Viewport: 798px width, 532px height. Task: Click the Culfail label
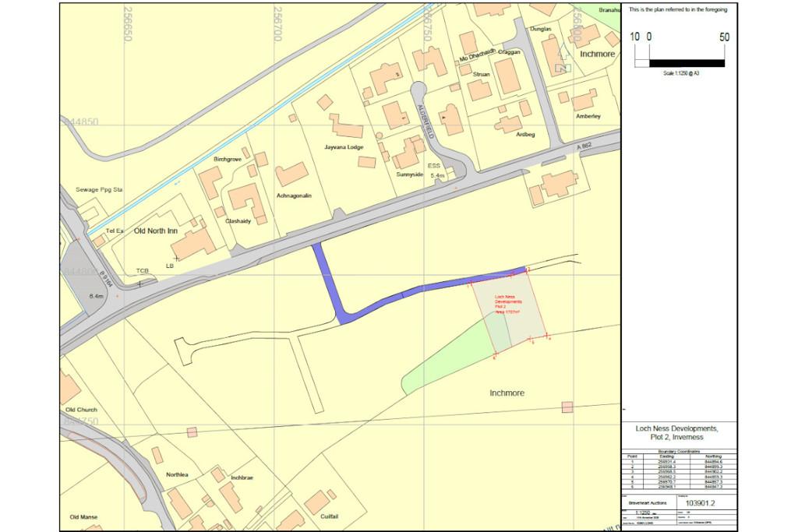tap(330, 516)
